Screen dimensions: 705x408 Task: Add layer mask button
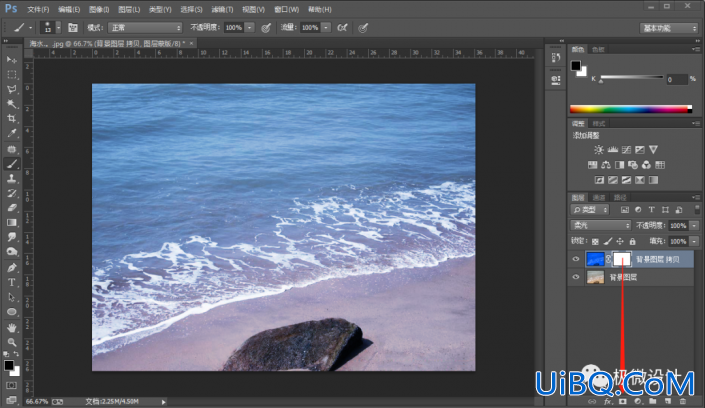coord(623,401)
